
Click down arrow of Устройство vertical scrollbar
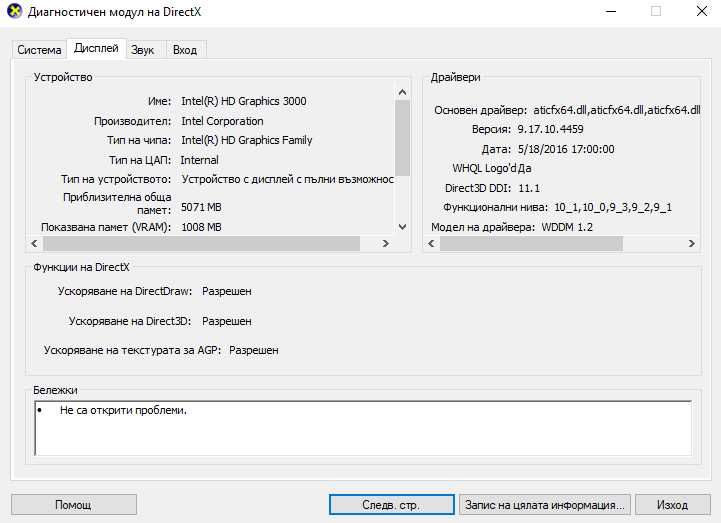[402, 227]
